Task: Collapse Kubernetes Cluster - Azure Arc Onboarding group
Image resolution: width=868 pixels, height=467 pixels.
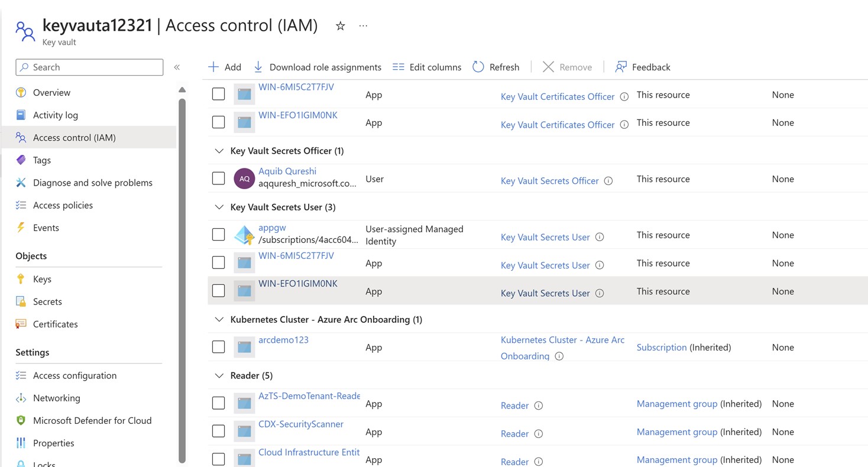Action: pos(219,319)
